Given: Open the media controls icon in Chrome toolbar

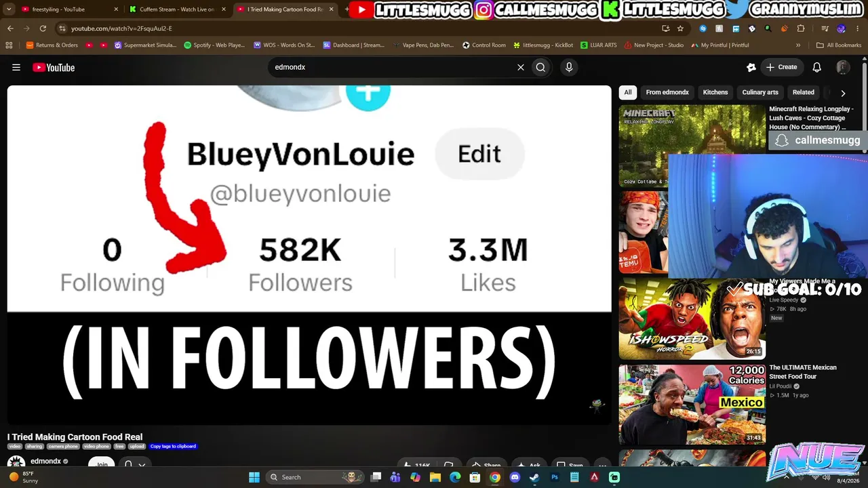Looking at the screenshot, I should (825, 28).
